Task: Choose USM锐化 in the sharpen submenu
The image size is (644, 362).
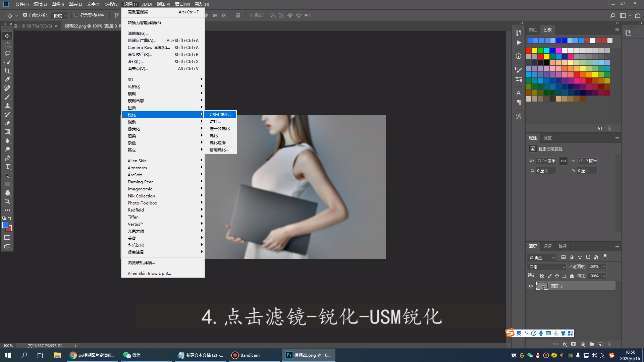Action: pyautogui.click(x=221, y=114)
